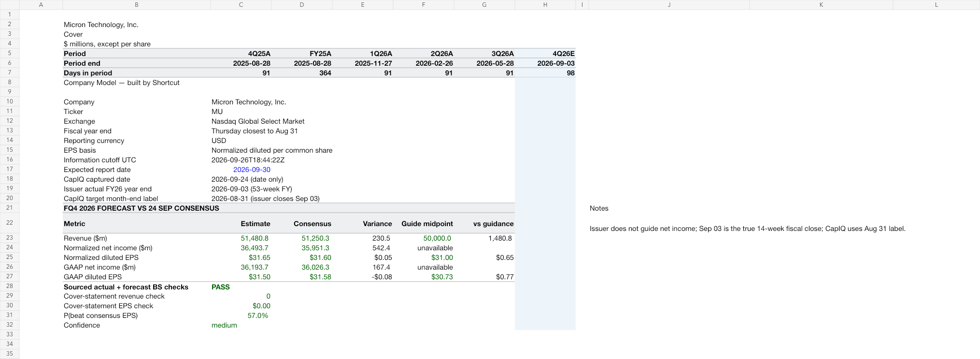
Task: Select 'Normalized diluted per common share' cell
Action: click(x=272, y=150)
